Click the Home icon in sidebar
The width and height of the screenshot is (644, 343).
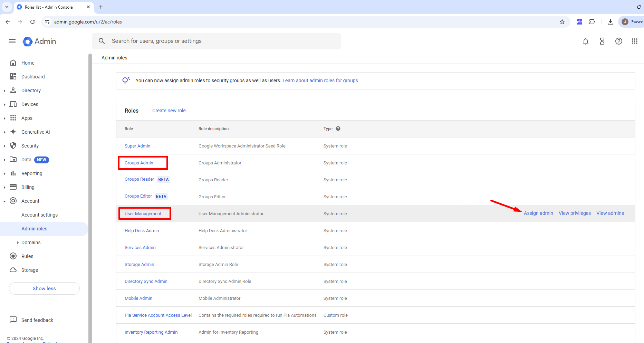tap(13, 63)
